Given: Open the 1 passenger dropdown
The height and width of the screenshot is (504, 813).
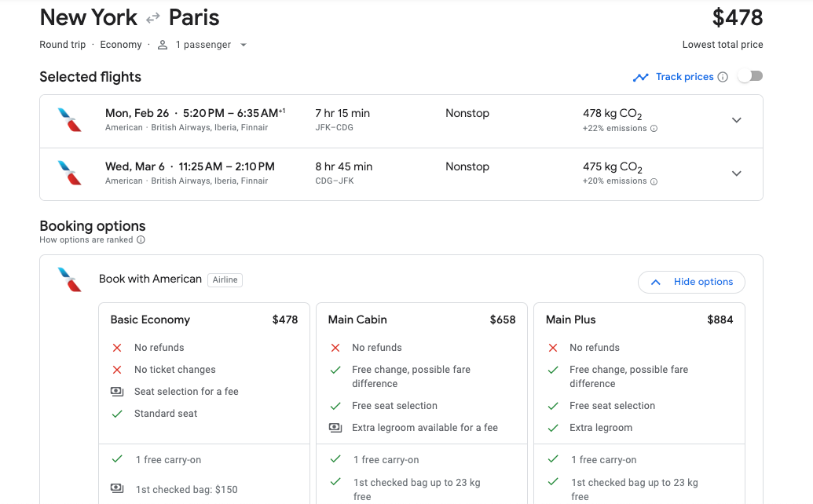Looking at the screenshot, I should pos(243,45).
